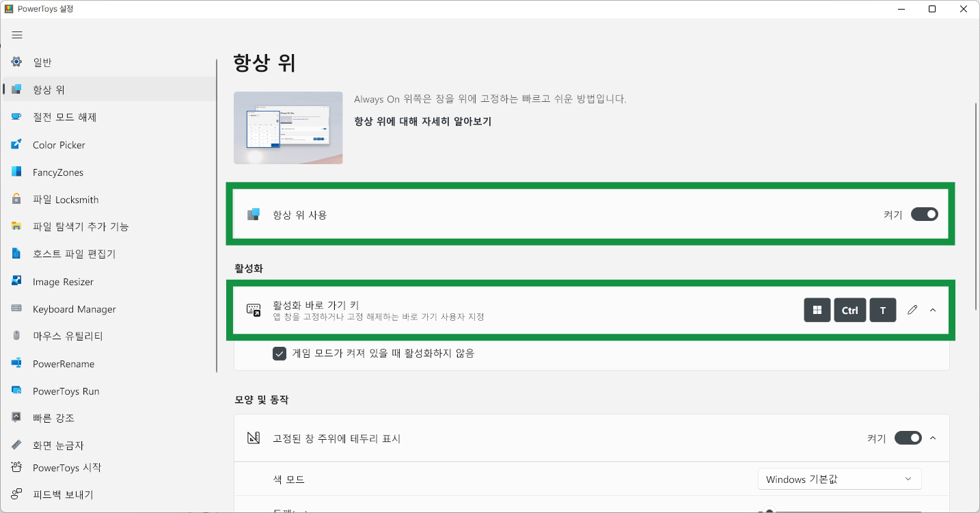Image resolution: width=980 pixels, height=513 pixels.
Task: Click the 피드백 보내기 icon
Action: (16, 495)
